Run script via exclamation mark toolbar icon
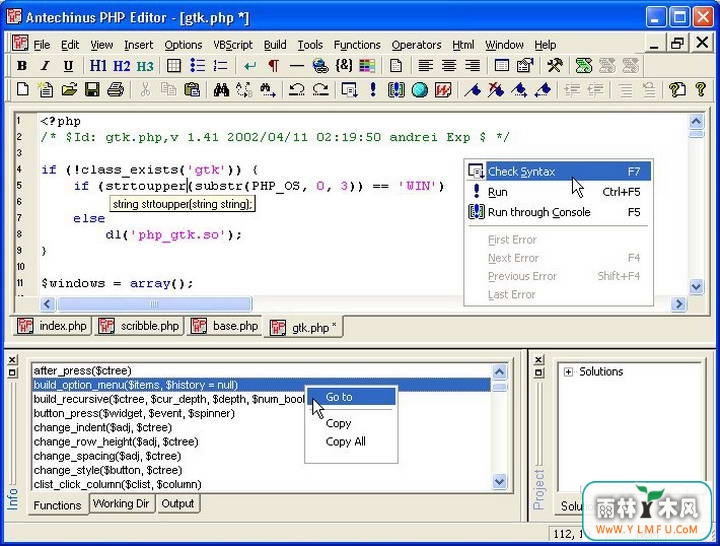Screen dimensions: 720x546 click(373, 89)
